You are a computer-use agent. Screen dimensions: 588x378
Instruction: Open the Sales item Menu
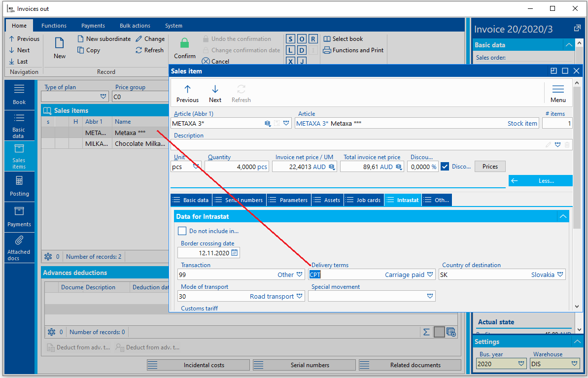click(558, 93)
